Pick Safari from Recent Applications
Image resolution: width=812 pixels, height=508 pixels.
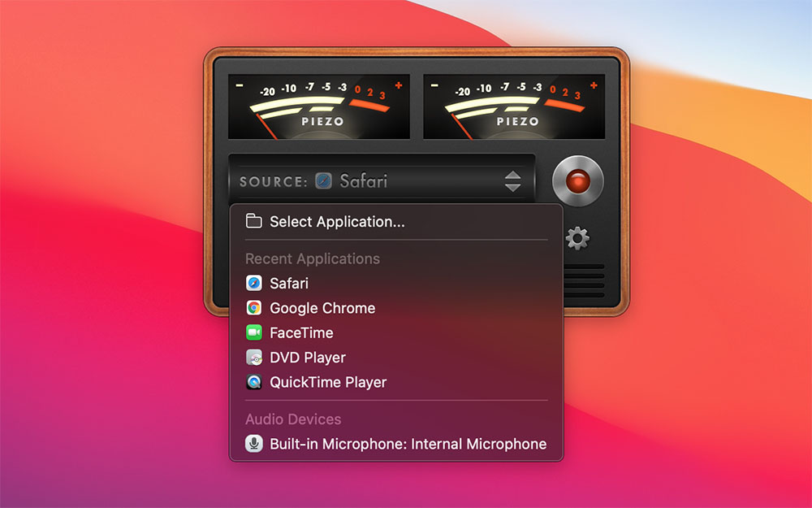coord(396,283)
